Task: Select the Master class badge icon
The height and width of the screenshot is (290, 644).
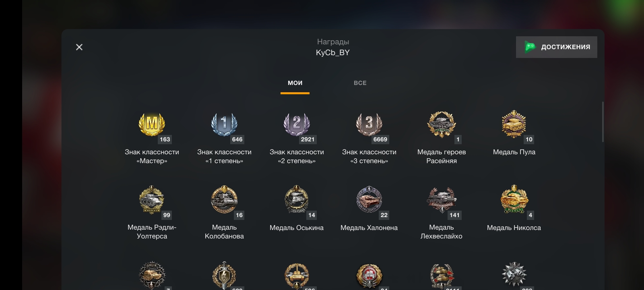Action: tap(152, 124)
